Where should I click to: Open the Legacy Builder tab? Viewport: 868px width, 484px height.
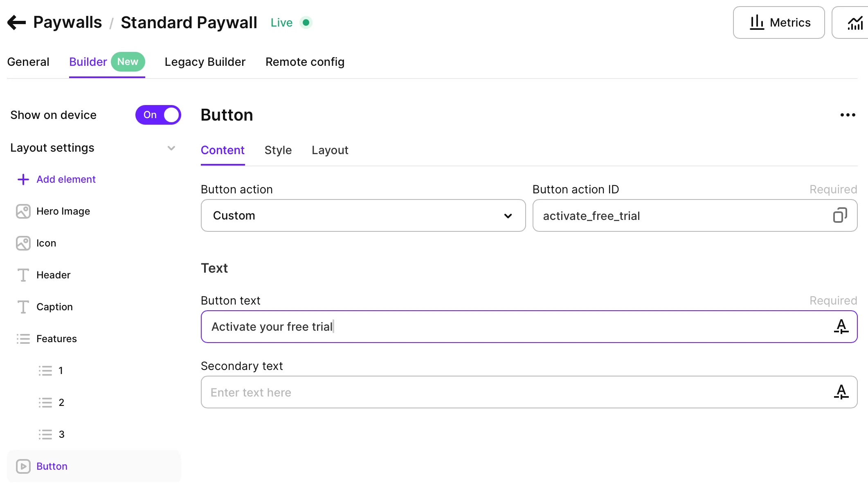(205, 62)
